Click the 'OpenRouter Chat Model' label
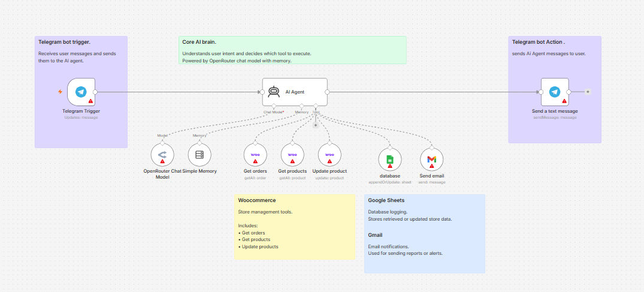The width and height of the screenshot is (644, 292). 162,174
